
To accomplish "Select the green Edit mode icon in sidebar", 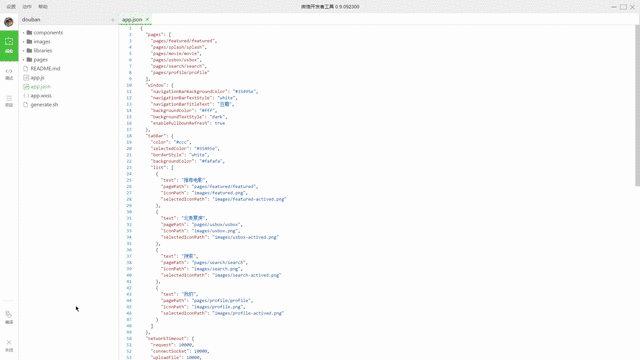I will (9, 45).
